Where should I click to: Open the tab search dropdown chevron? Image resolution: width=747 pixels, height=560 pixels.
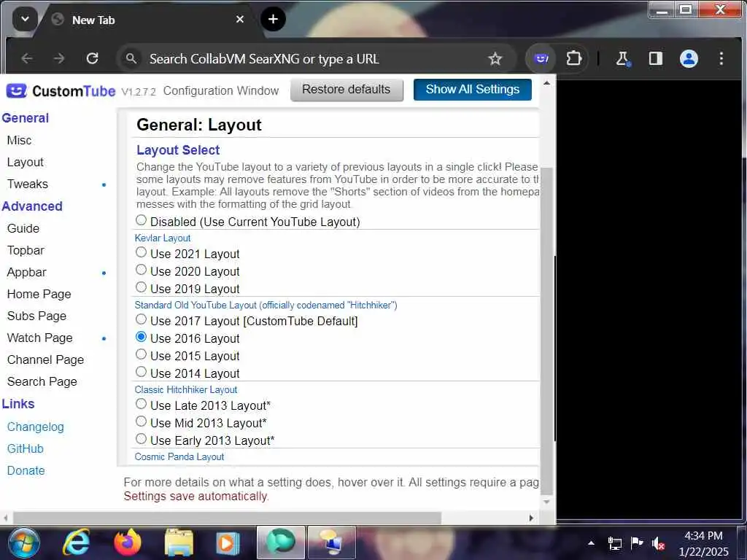[25, 19]
